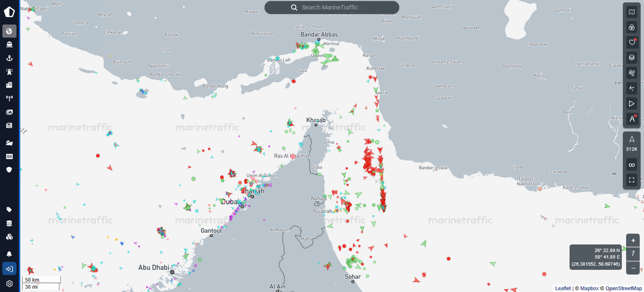644x292 pixels.
Task: Open the price tag icon in sidebar
Action: 9,210
